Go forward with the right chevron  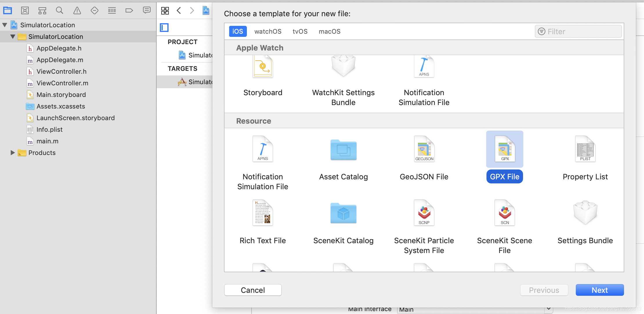(x=192, y=11)
